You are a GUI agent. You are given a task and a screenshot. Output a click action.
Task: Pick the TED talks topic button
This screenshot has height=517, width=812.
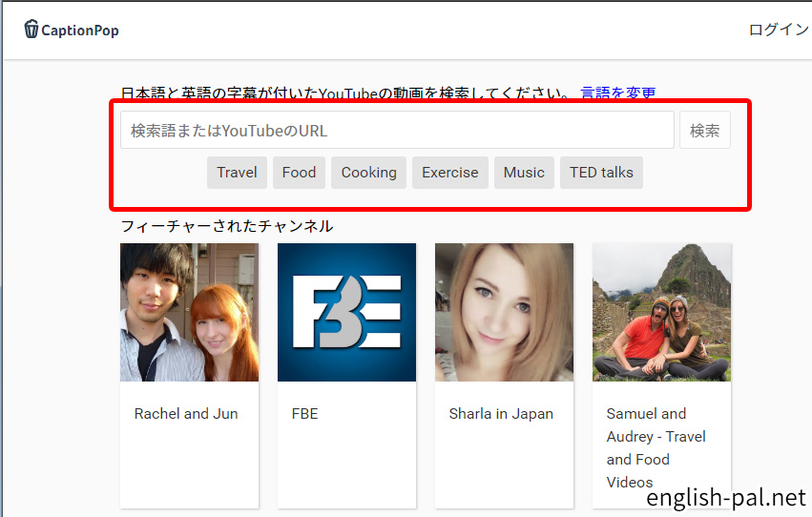[x=601, y=173]
